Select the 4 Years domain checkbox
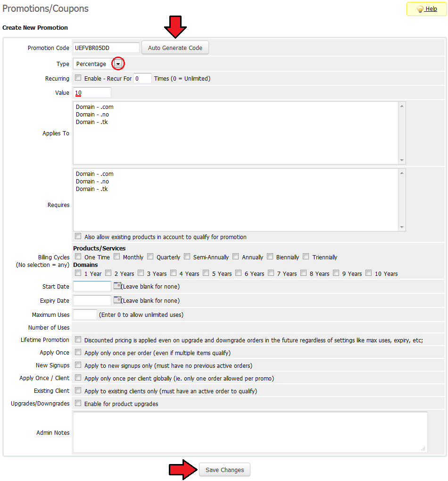Screen dimensions: 448x481 (174, 273)
